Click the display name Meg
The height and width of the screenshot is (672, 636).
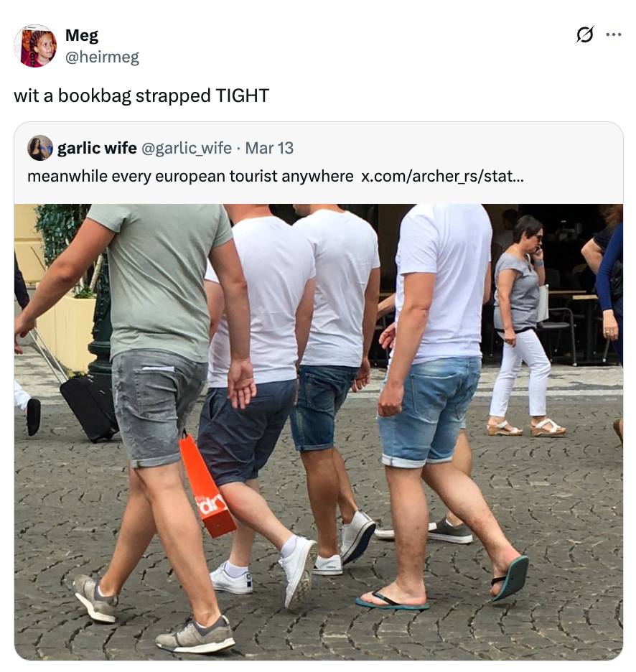[x=82, y=35]
